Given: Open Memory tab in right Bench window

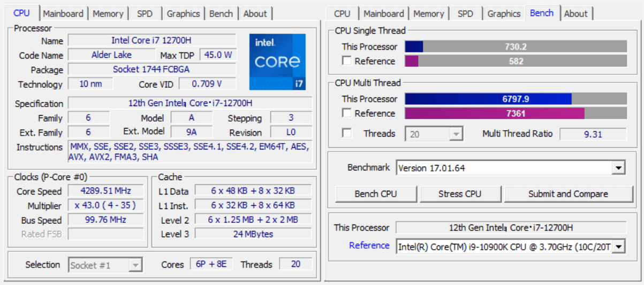Looking at the screenshot, I should click(x=429, y=13).
